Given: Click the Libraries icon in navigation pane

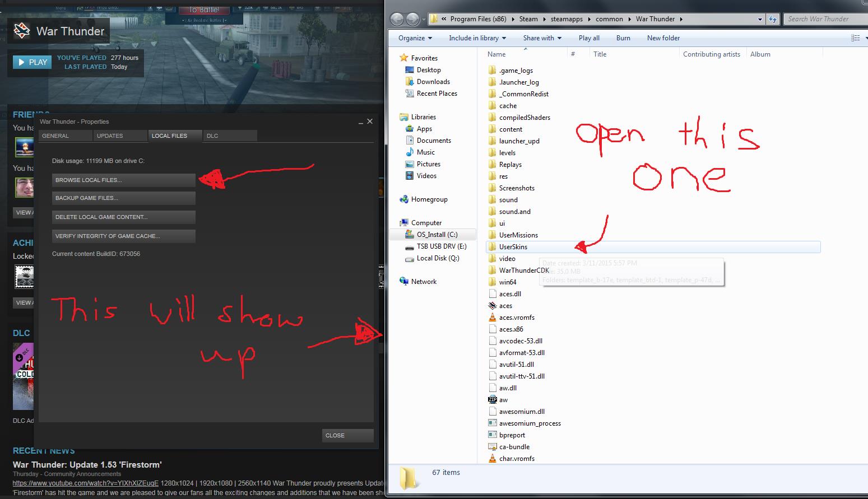Looking at the screenshot, I should click(x=403, y=117).
